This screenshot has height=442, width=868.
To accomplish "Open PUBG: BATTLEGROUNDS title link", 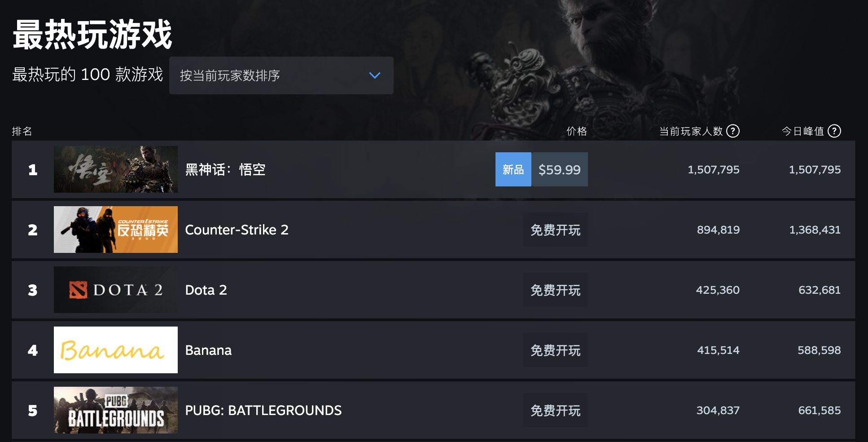I will 263,411.
